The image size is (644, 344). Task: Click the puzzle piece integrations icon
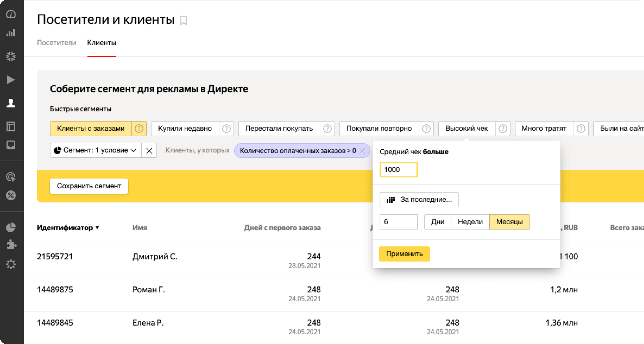(x=11, y=245)
